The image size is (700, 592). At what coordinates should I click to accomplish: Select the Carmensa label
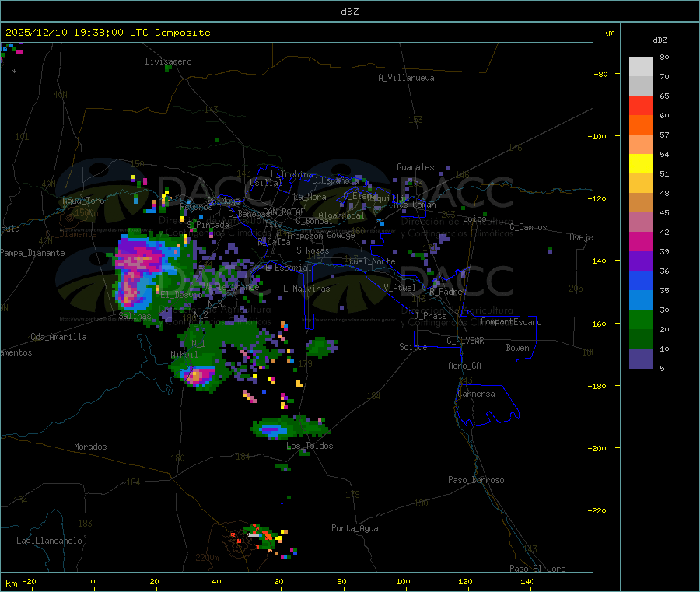pyautogui.click(x=476, y=394)
